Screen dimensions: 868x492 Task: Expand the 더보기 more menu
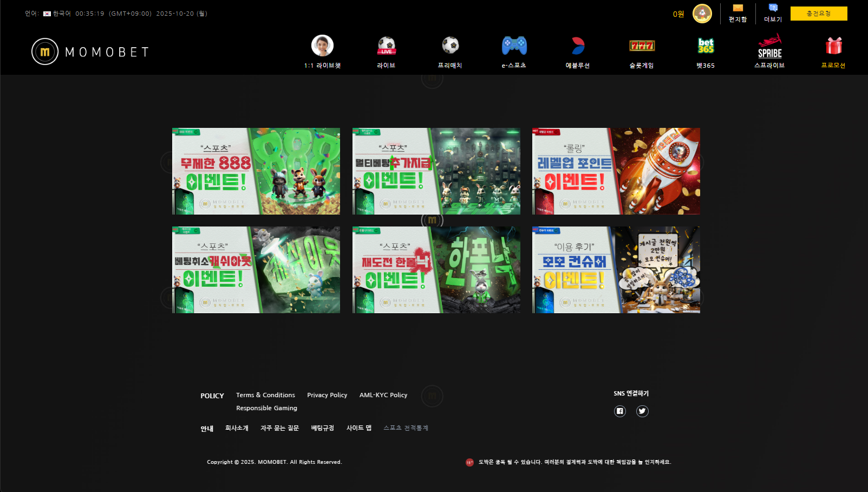773,13
